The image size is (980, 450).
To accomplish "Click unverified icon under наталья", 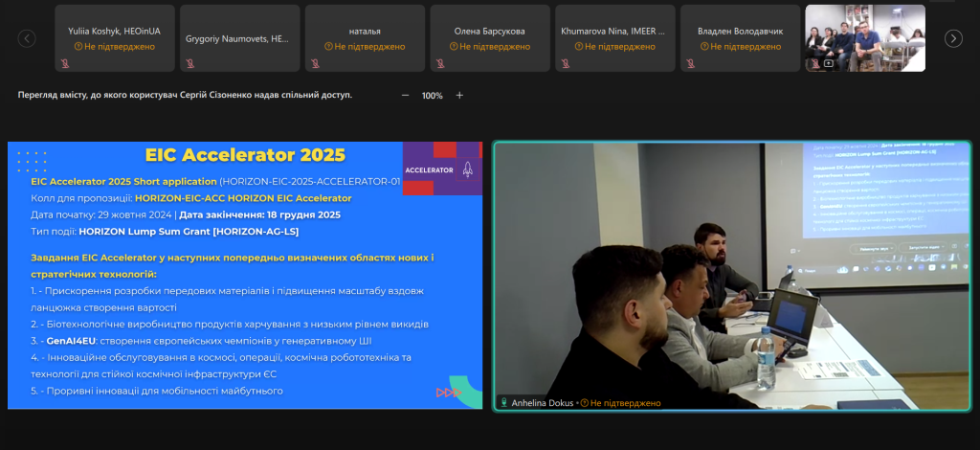I will pos(328,47).
